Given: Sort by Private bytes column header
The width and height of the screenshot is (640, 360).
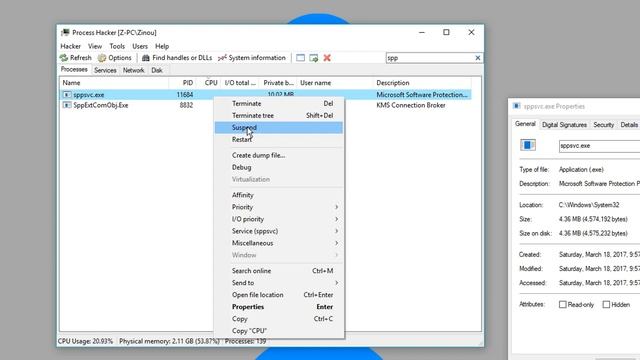Looking at the screenshot, I should [278, 83].
